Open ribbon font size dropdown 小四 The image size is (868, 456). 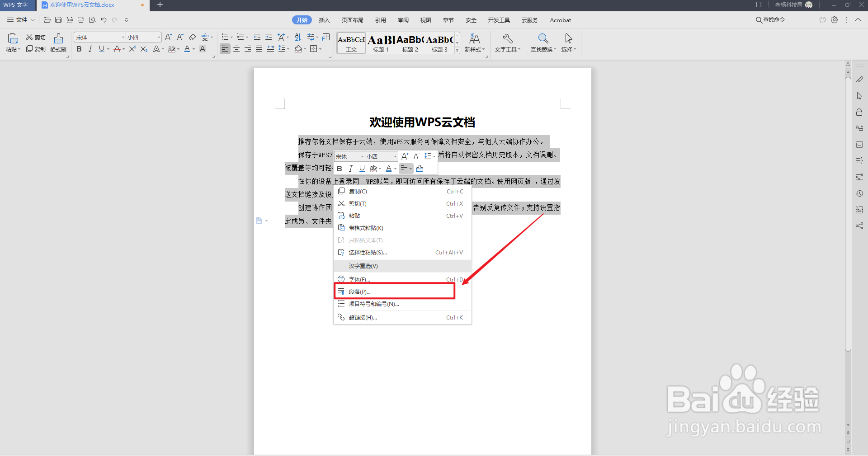(159, 37)
